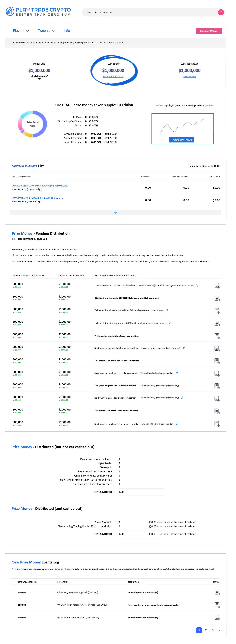The image size is (236, 644).
Task: Open history for This years' in-game top trader competition
Action: 217,386
